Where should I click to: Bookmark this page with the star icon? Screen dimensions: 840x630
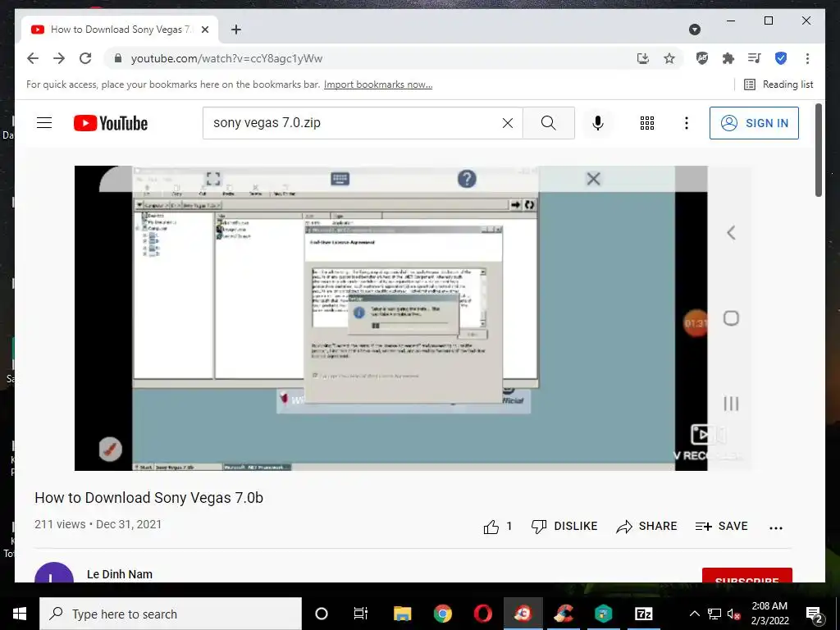pos(669,58)
